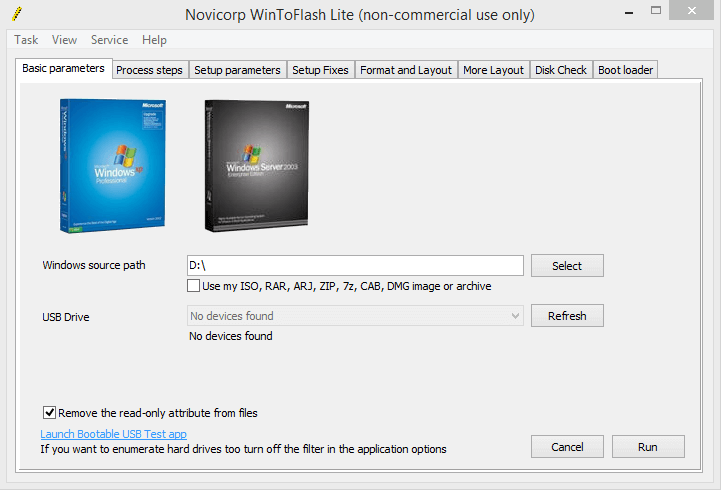
Task: Click the Cancel button
Action: click(567, 447)
